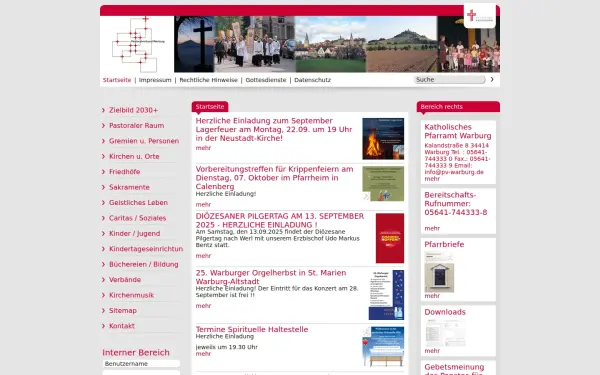
Task: Click mehr under Krippenfeiern article
Action: (203, 205)
